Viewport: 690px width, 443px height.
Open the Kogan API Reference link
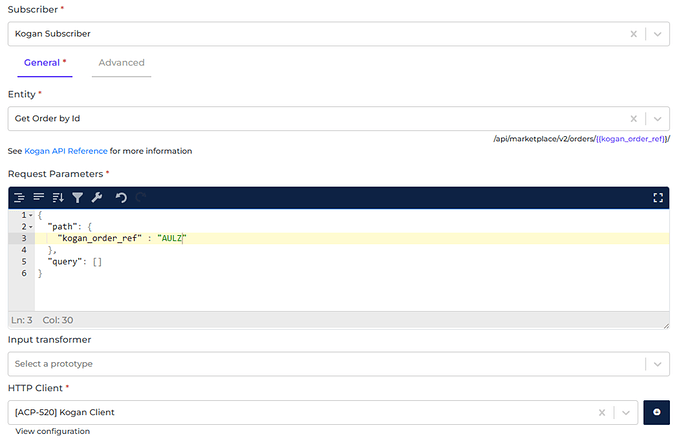(66, 151)
